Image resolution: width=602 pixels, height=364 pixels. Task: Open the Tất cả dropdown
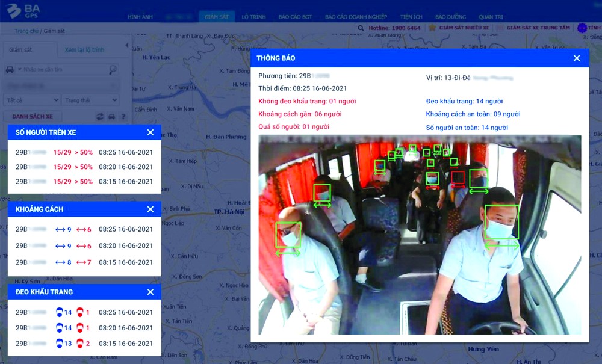point(32,100)
